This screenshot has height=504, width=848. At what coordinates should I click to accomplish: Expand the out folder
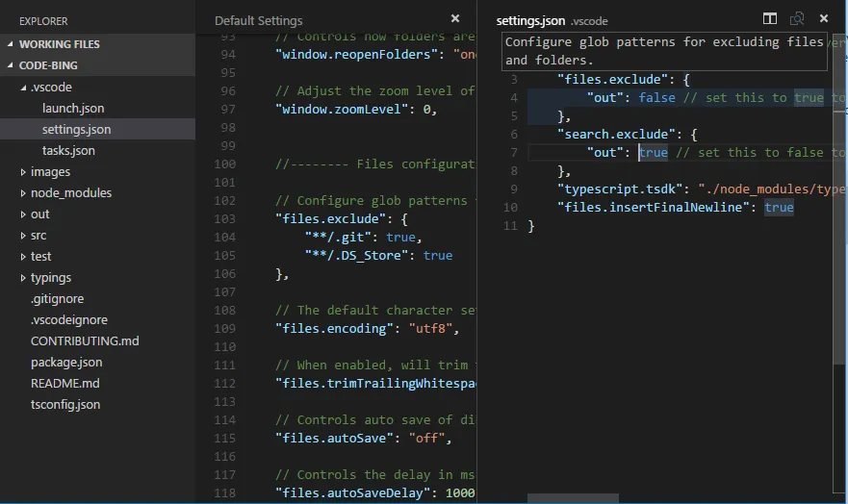click(x=23, y=214)
